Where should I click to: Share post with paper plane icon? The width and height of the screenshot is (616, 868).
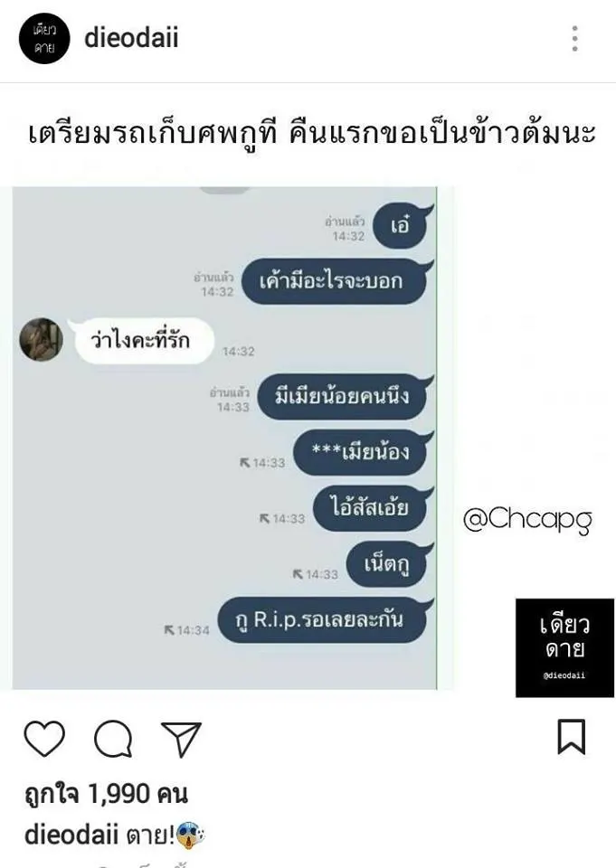[181, 739]
